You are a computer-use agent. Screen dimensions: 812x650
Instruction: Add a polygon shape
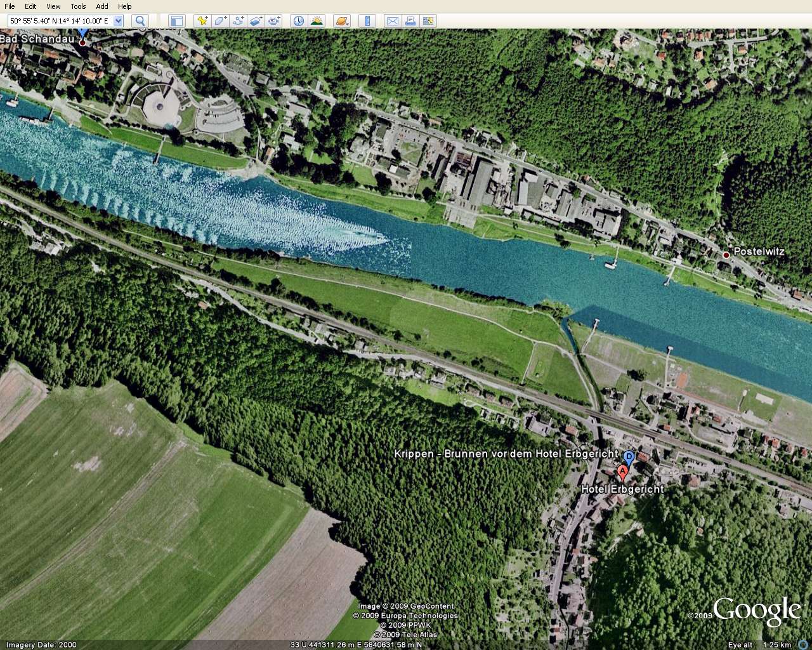[220, 21]
